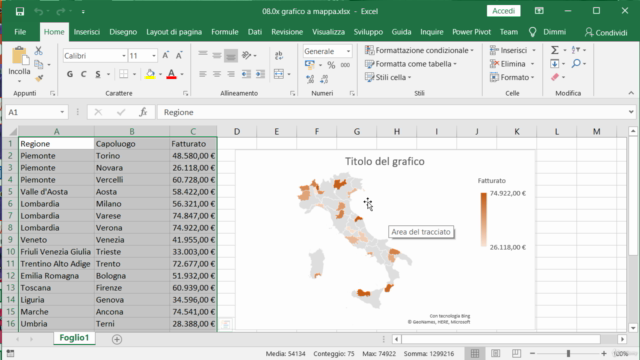Click the Clear eraser icon

(x=555, y=77)
